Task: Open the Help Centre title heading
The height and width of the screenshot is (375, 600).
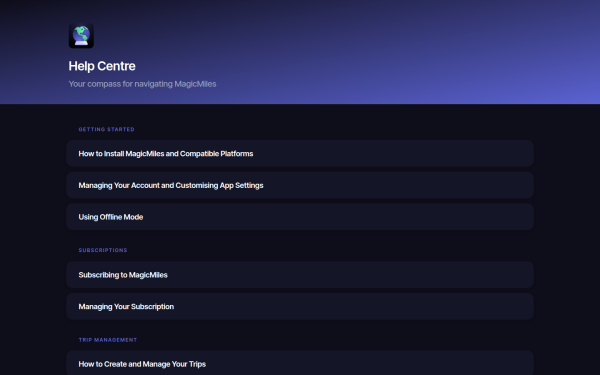Action: coord(102,66)
